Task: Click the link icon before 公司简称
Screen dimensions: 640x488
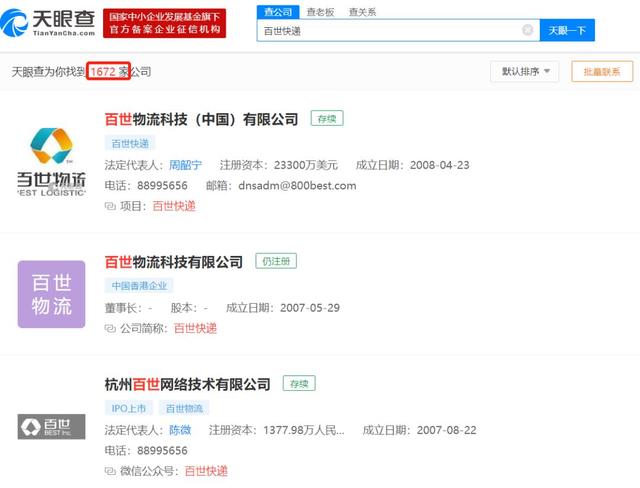Action: [x=110, y=328]
